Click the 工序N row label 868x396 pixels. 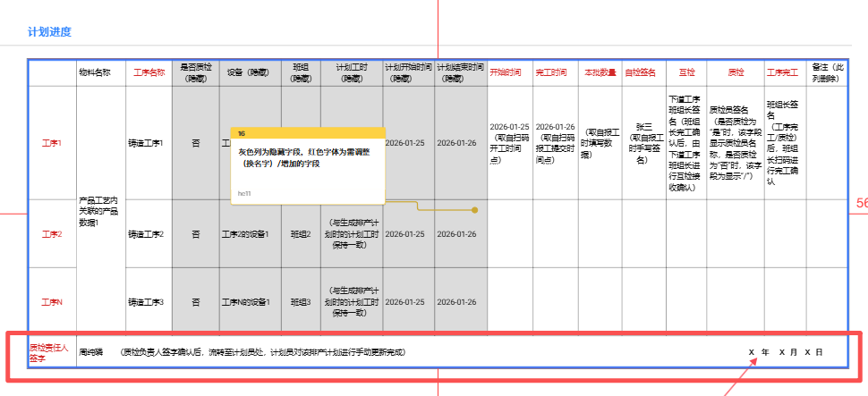[x=52, y=302]
